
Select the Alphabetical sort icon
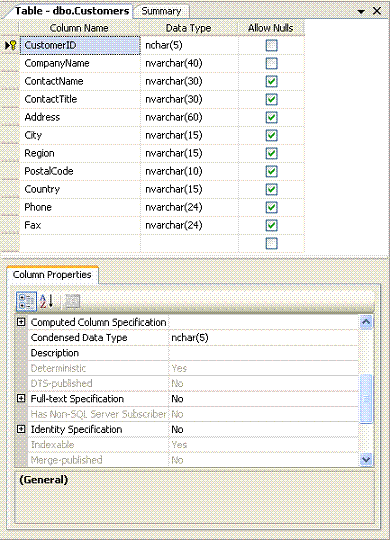(47, 301)
